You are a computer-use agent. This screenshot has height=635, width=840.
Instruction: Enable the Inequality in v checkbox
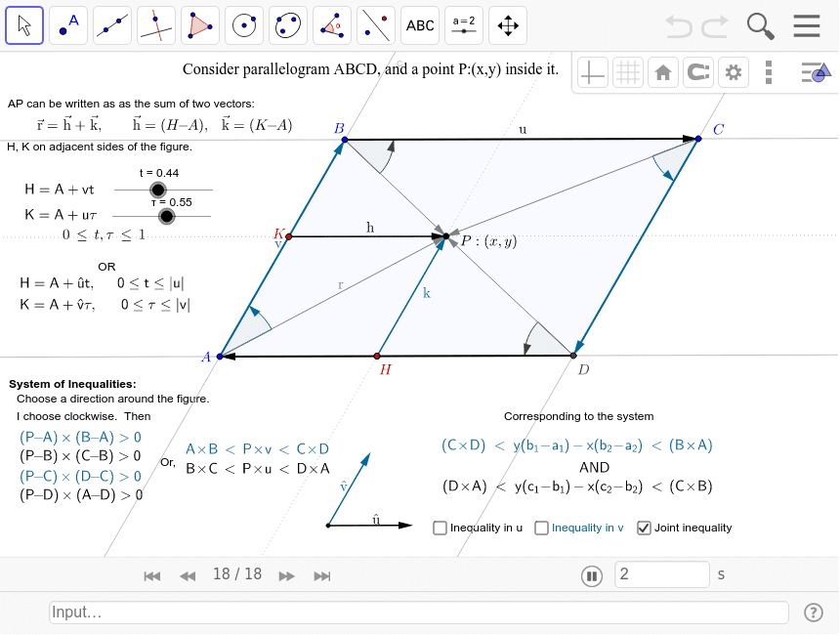coord(541,528)
